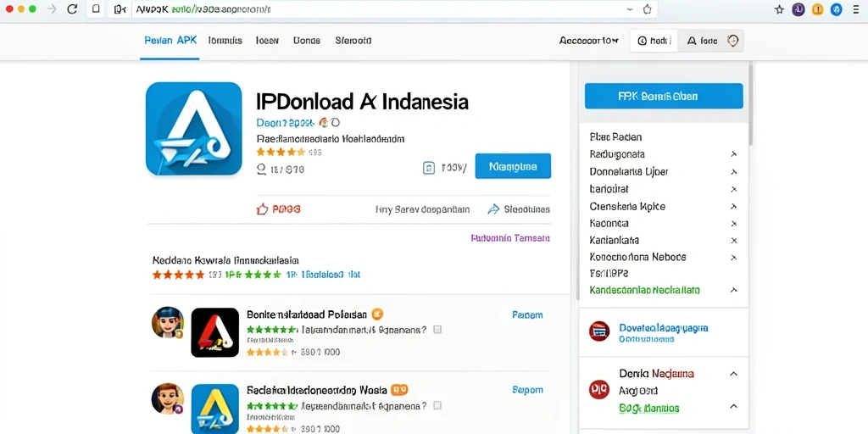Bookmark page with the star icon
Image resolution: width=868 pixels, height=434 pixels.
click(780, 9)
